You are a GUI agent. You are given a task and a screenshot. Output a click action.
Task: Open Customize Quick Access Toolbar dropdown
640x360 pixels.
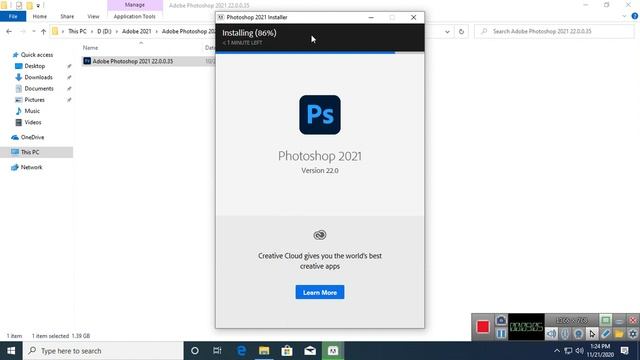38,6
